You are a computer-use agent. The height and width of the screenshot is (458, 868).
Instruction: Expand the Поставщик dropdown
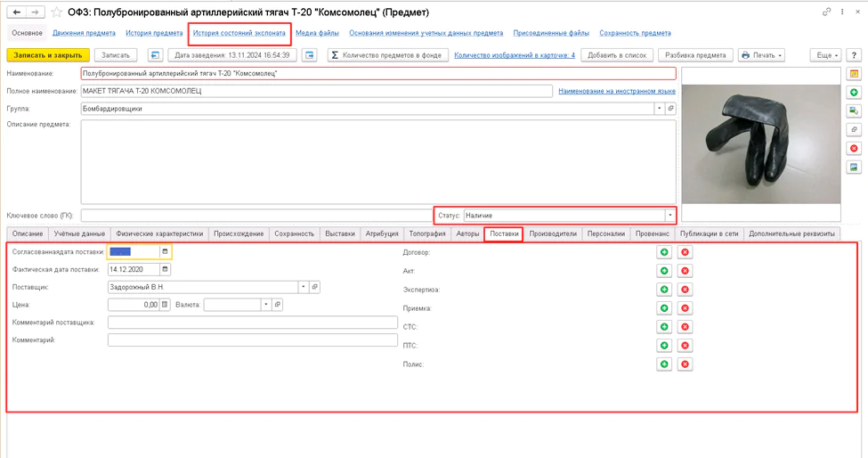tap(304, 288)
